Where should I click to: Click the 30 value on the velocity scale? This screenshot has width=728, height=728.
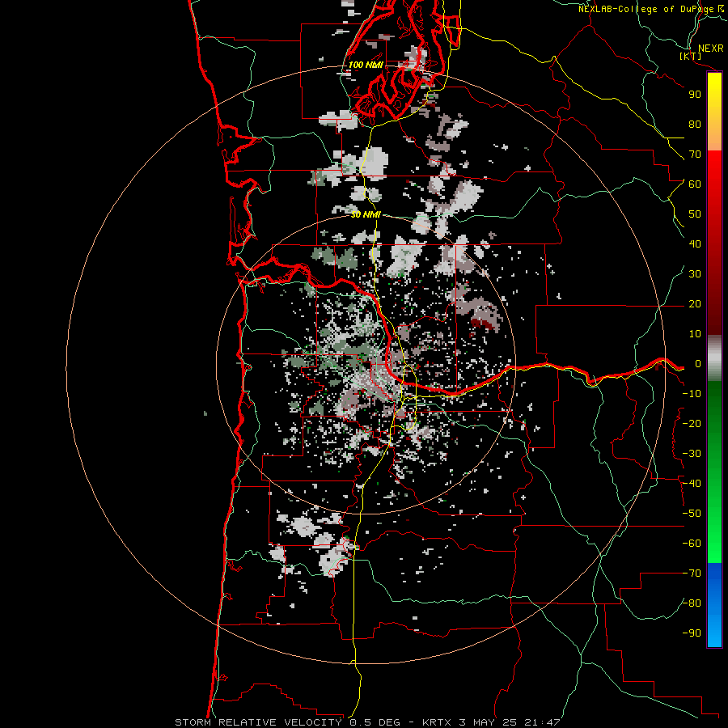(x=695, y=274)
